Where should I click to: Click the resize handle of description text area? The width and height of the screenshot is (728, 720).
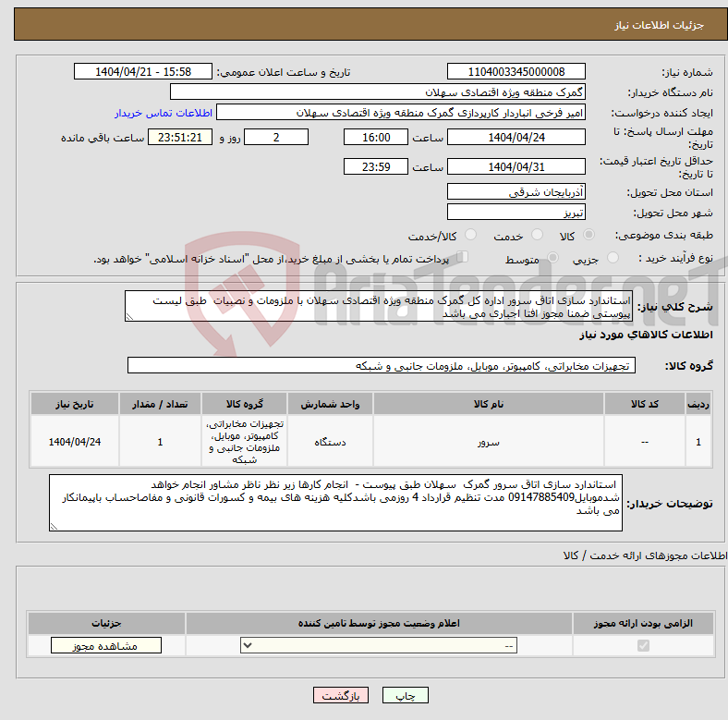[x=129, y=317]
